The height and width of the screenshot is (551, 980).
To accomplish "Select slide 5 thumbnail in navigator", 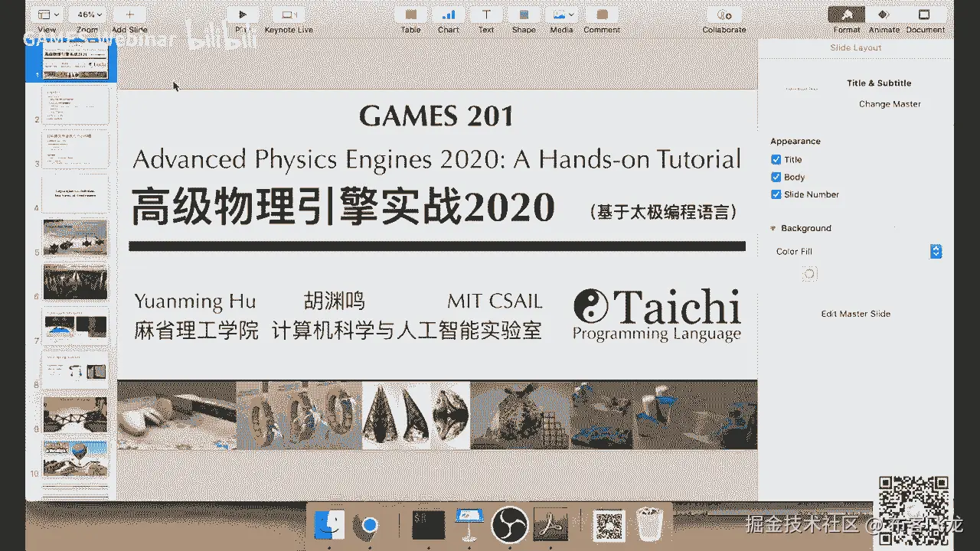I will pyautogui.click(x=74, y=238).
